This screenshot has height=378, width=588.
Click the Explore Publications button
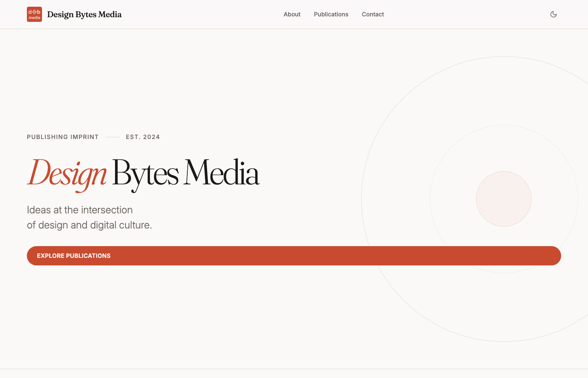[294, 255]
